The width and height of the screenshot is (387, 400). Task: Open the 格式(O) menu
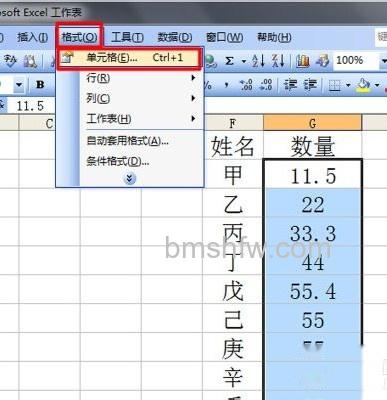[x=80, y=37]
